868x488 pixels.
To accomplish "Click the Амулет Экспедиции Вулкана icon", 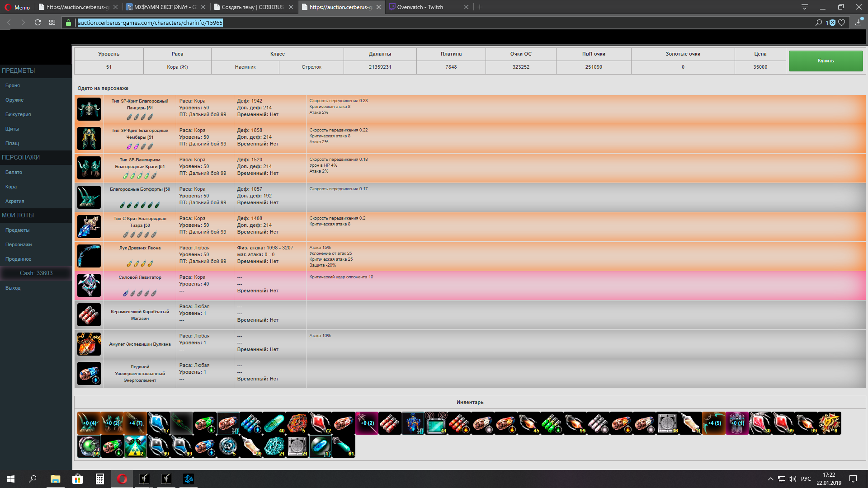I will click(x=89, y=344).
